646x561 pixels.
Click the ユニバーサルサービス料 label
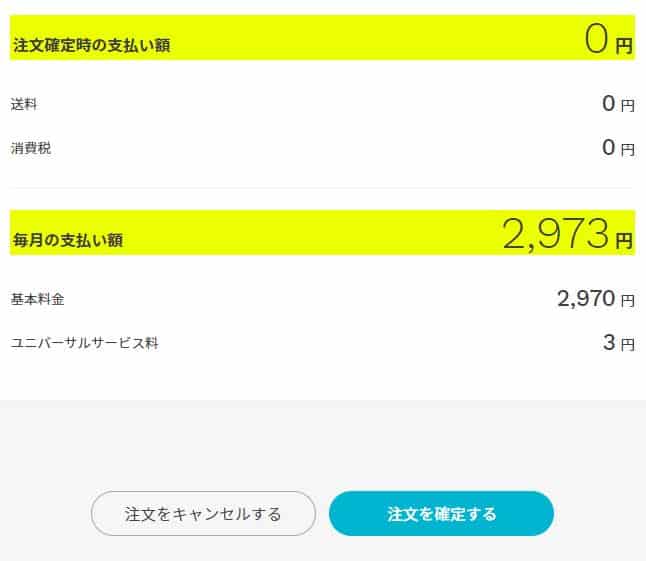(x=84, y=344)
